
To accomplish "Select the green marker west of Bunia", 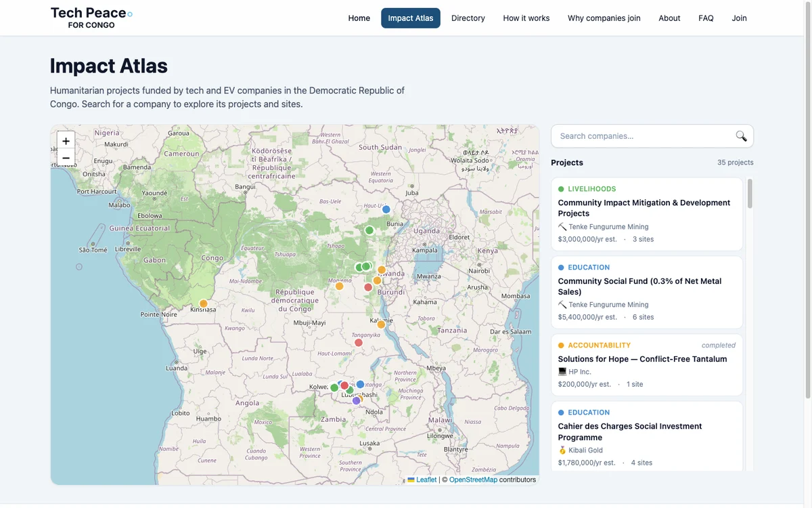I will point(369,230).
